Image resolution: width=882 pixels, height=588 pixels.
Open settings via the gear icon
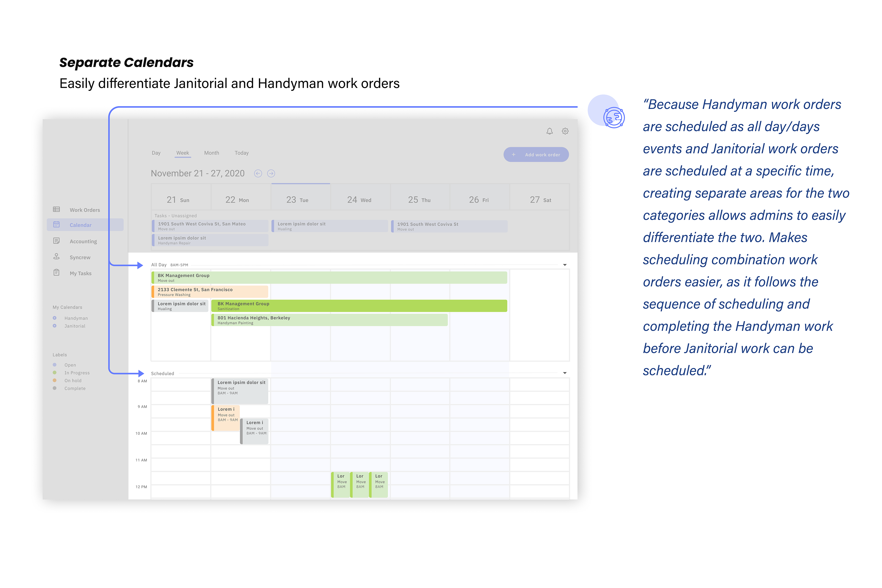(x=565, y=131)
